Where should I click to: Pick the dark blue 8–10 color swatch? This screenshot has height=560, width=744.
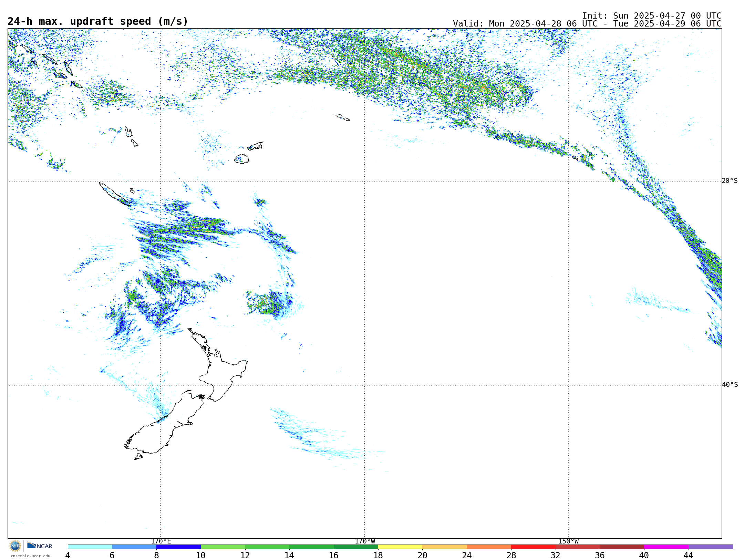pyautogui.click(x=178, y=547)
